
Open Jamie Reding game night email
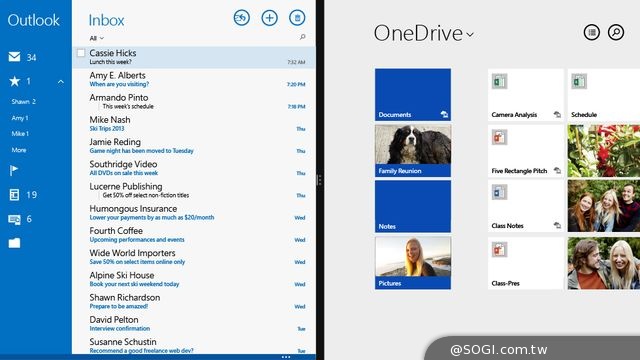click(194, 146)
